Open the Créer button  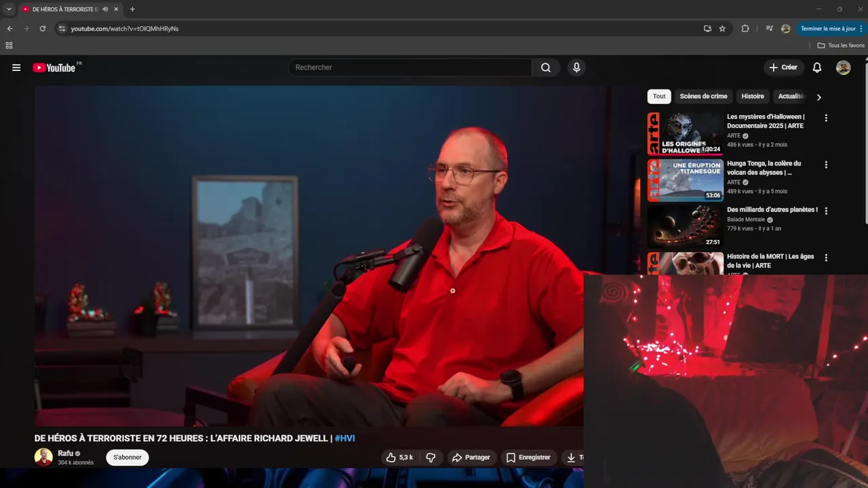coord(783,68)
